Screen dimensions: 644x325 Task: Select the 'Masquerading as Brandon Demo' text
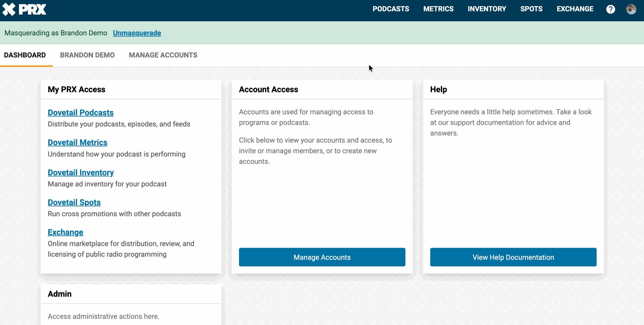click(56, 33)
